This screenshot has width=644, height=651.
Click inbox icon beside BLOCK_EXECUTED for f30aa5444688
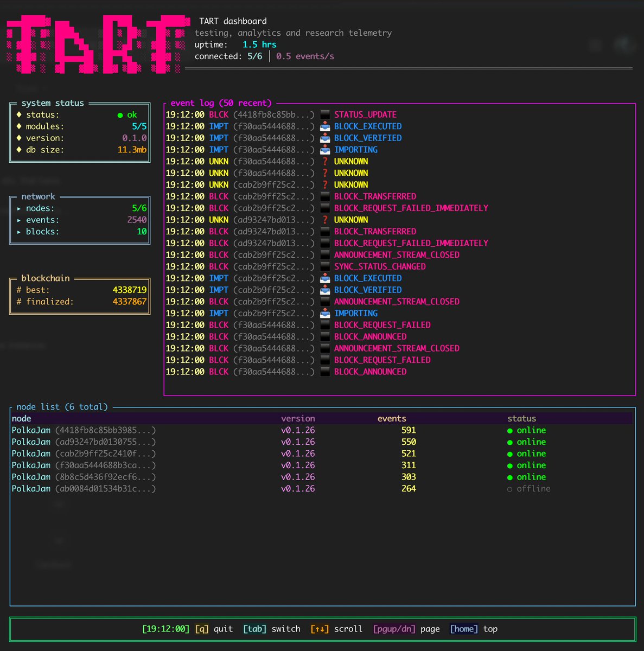tap(325, 126)
